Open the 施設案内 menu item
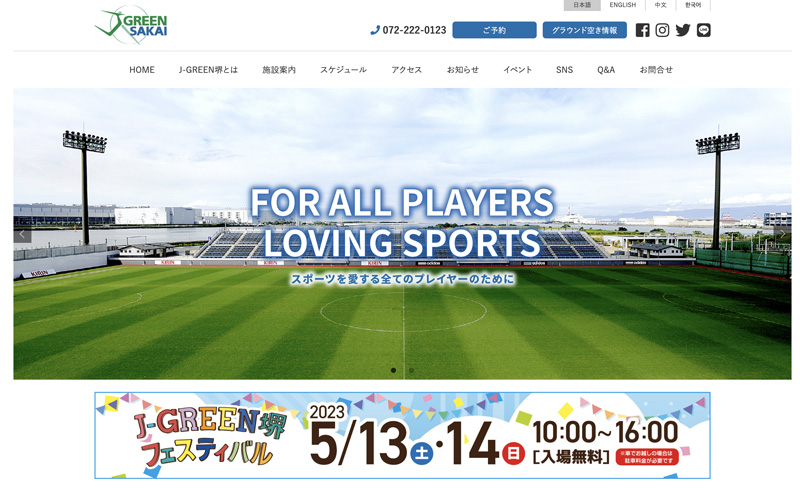Viewport: 800px width, 500px height. 279,70
